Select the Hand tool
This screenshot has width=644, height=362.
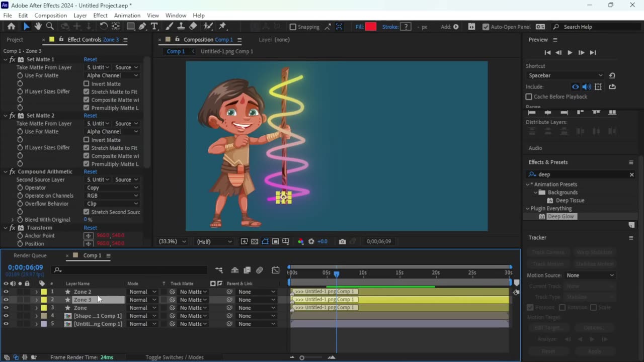(38, 27)
